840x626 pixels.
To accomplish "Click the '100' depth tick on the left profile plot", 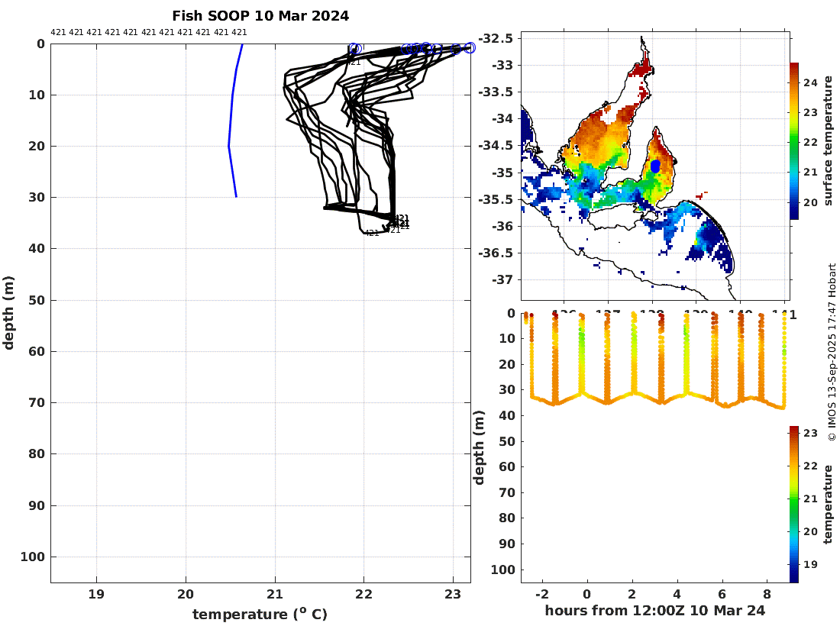I will tap(33, 557).
